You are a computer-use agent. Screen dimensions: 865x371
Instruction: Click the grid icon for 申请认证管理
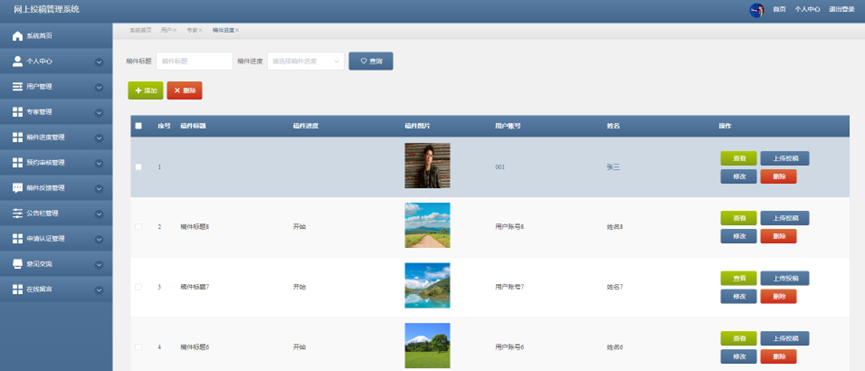point(18,239)
